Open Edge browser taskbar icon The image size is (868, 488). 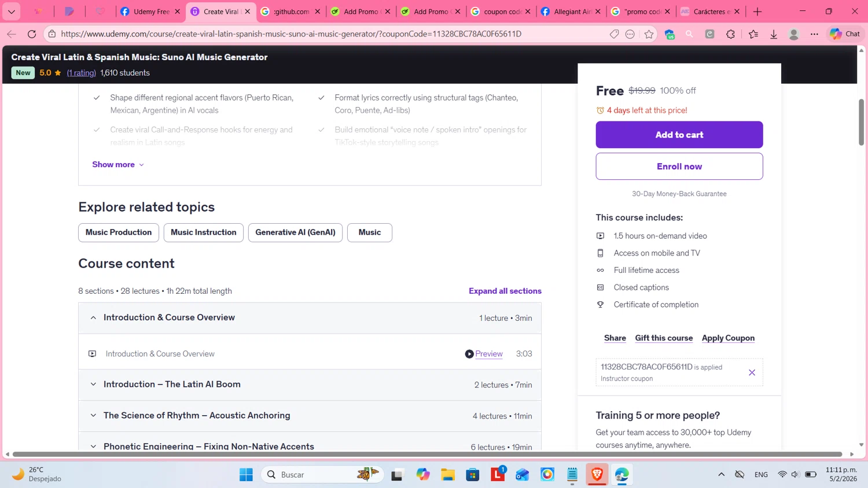click(x=622, y=475)
